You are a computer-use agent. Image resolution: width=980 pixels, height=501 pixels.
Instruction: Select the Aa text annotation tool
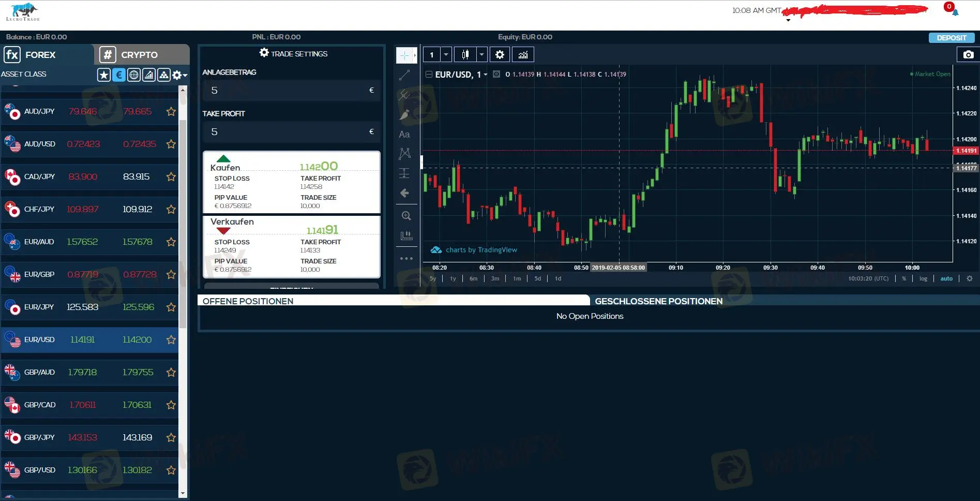(x=405, y=134)
